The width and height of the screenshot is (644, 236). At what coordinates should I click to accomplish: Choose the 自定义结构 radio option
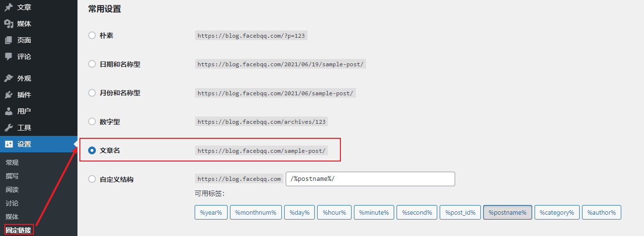(x=92, y=179)
